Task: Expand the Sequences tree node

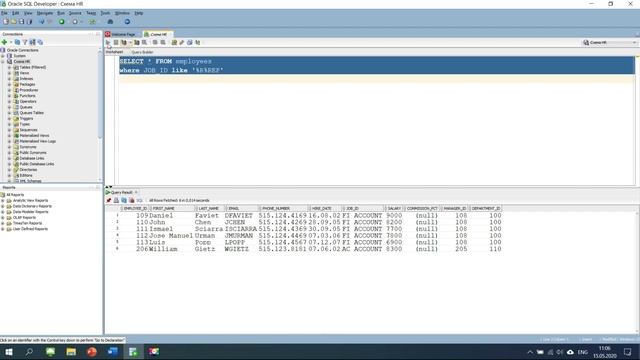Action: [9, 130]
